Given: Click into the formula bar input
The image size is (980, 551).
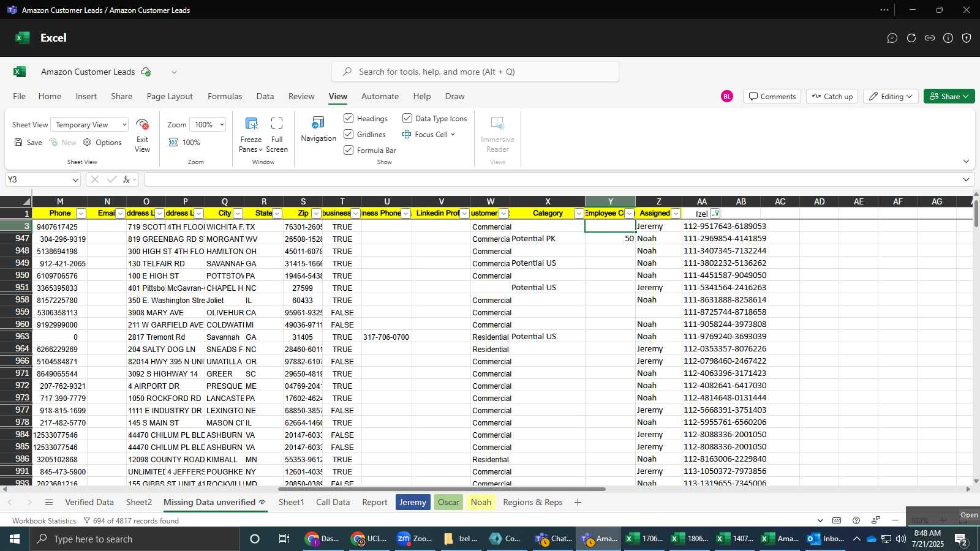Looking at the screenshot, I should point(551,179).
